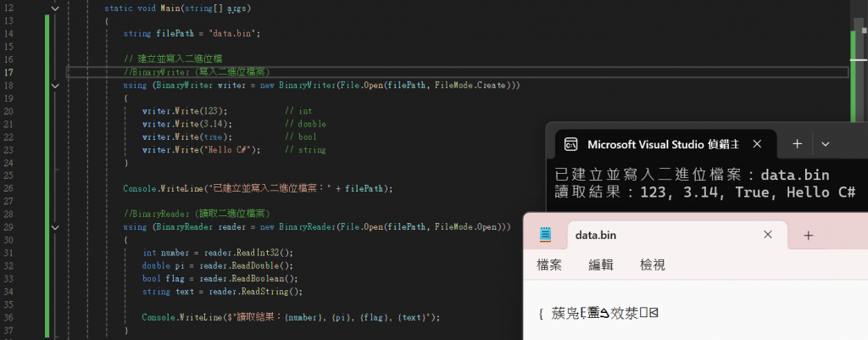
Task: Click the writer.Write(3.14) statement
Action: (187, 124)
